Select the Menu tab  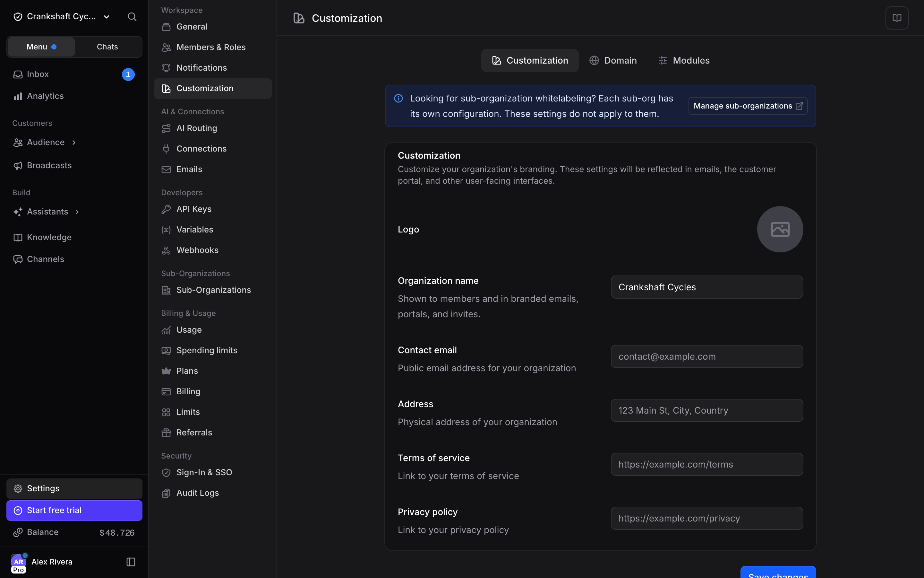coord(42,47)
